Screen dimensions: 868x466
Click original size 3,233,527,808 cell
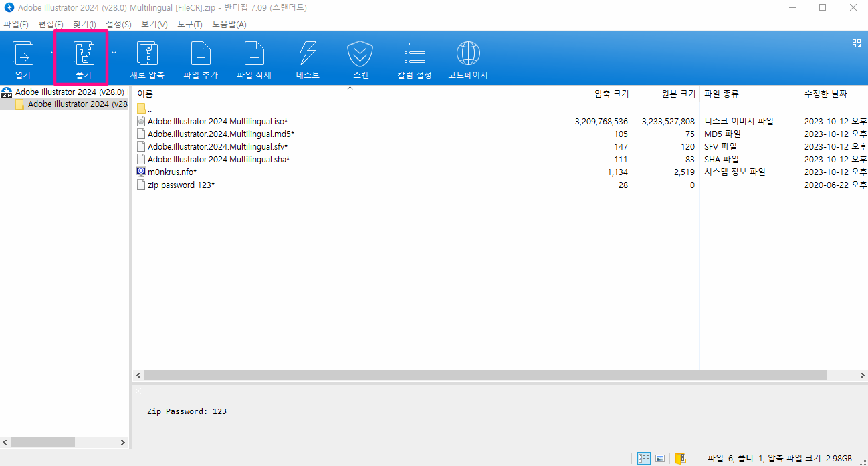pyautogui.click(x=668, y=121)
